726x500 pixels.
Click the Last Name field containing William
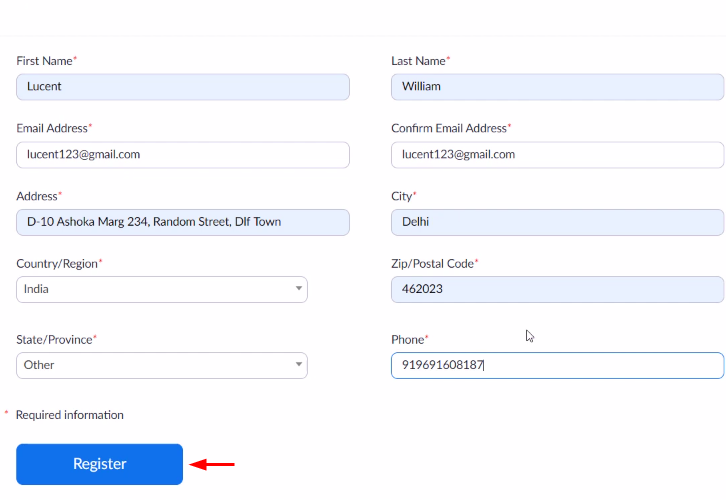tap(557, 87)
